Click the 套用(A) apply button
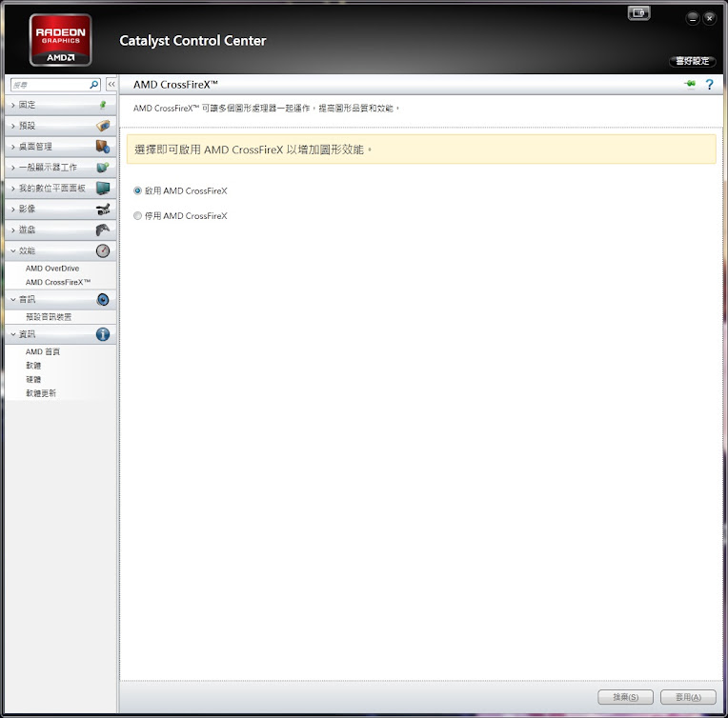 pyautogui.click(x=688, y=697)
